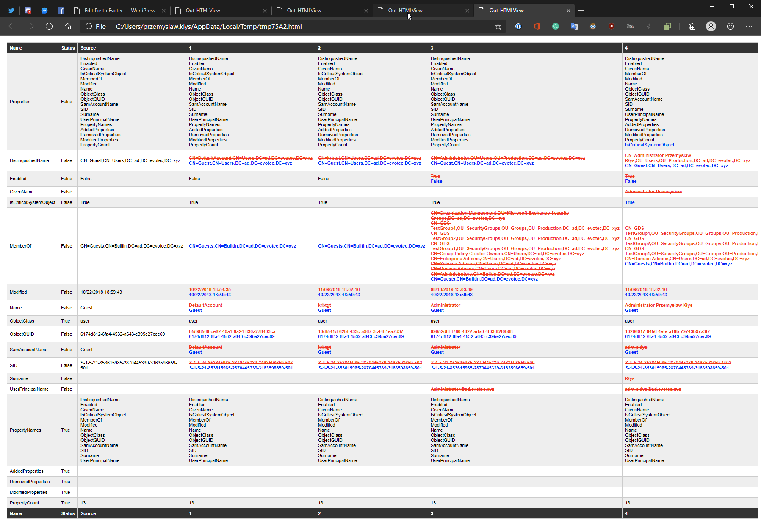Go to the browser home page
This screenshot has height=532, width=761.
click(68, 26)
